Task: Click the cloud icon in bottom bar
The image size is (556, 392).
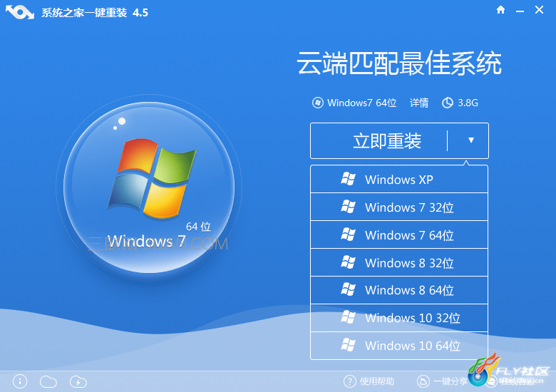Action: pos(48,382)
